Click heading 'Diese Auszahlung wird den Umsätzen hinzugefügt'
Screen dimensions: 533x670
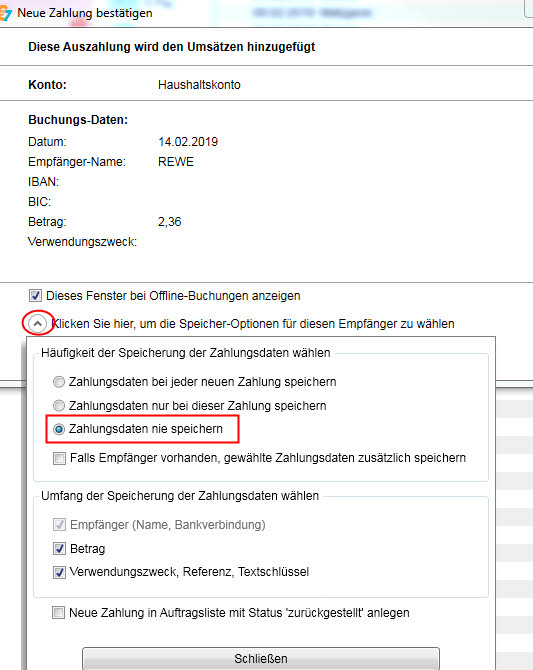coord(171,47)
